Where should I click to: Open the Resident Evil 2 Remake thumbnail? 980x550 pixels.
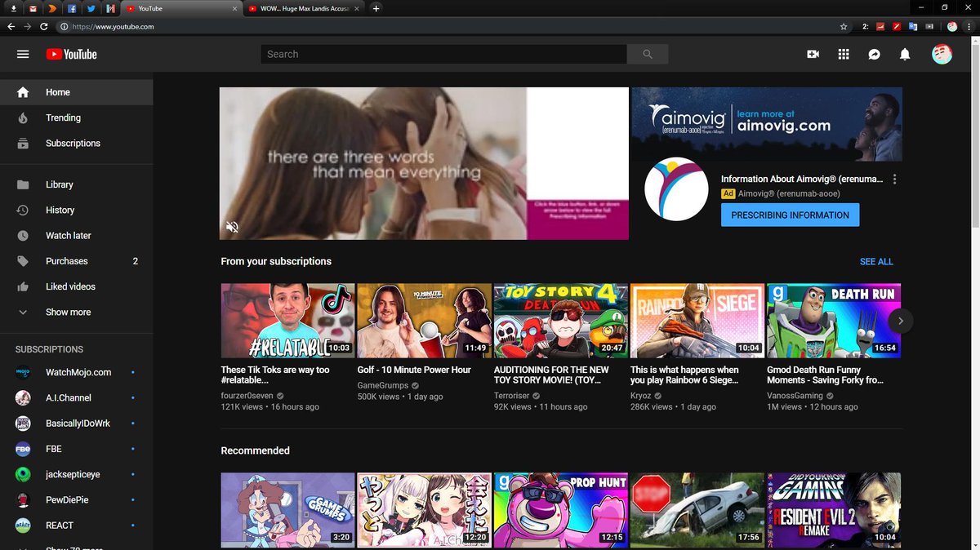(x=834, y=510)
